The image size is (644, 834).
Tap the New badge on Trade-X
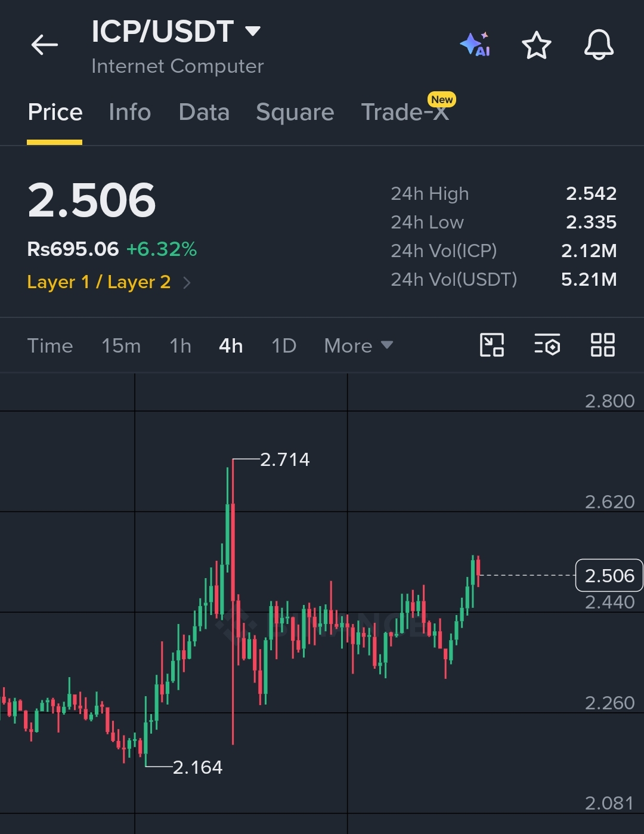coord(442,99)
